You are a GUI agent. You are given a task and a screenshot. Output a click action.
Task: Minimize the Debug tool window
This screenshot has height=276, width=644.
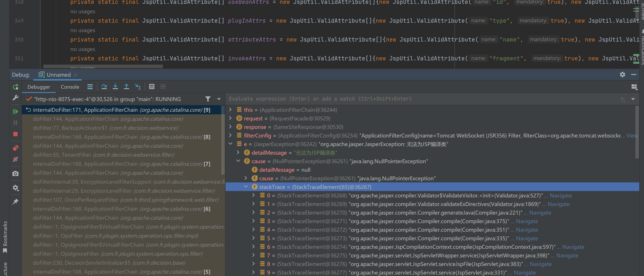pos(633,75)
